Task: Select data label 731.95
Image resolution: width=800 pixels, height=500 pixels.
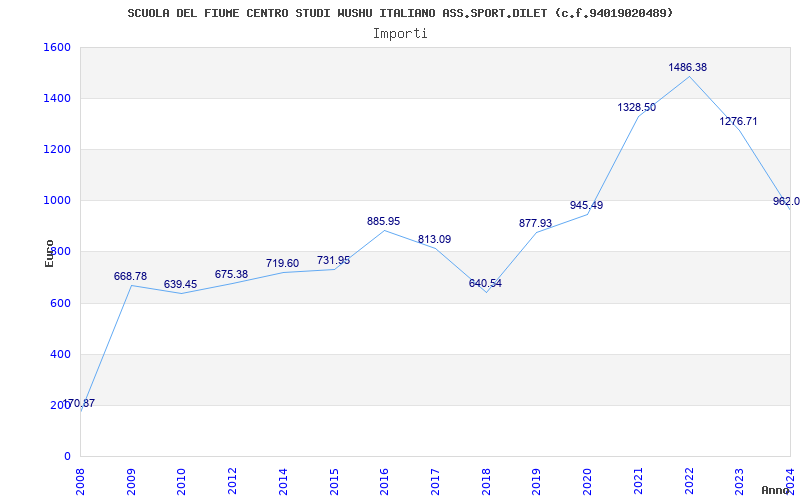Action: (333, 260)
